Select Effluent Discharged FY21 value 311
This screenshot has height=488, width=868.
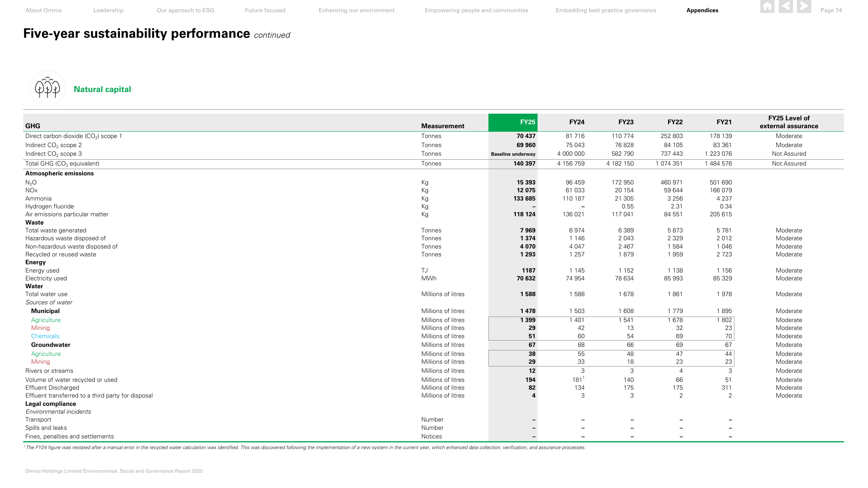[727, 388]
